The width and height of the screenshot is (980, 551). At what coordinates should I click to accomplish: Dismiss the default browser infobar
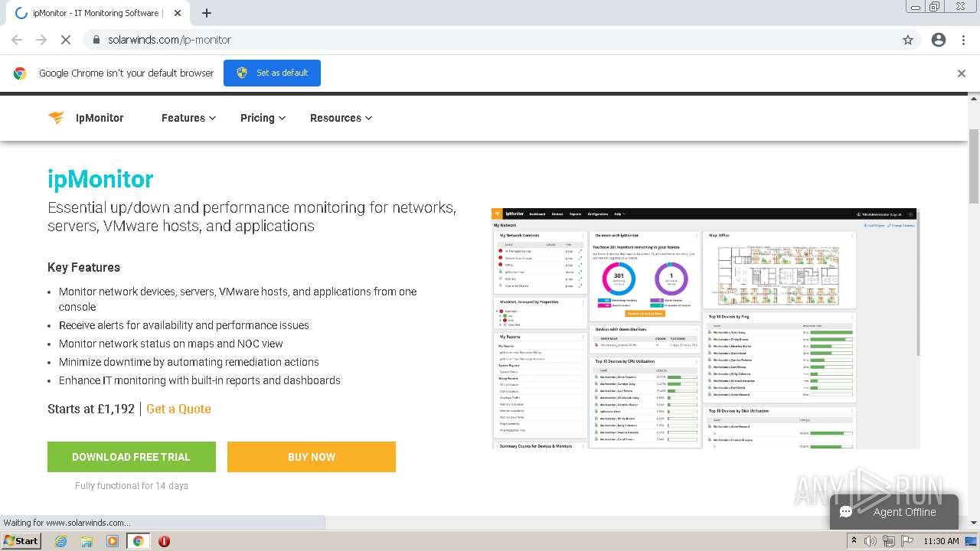(962, 73)
